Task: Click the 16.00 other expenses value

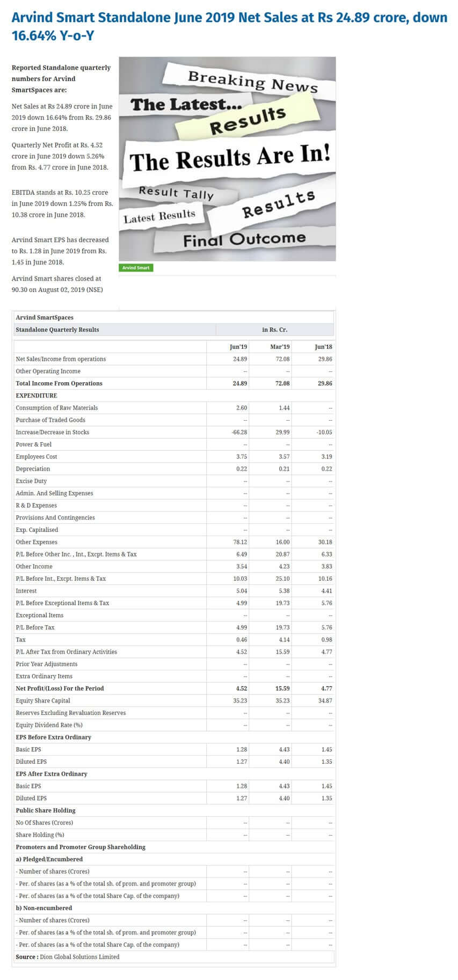Action: pos(282,542)
